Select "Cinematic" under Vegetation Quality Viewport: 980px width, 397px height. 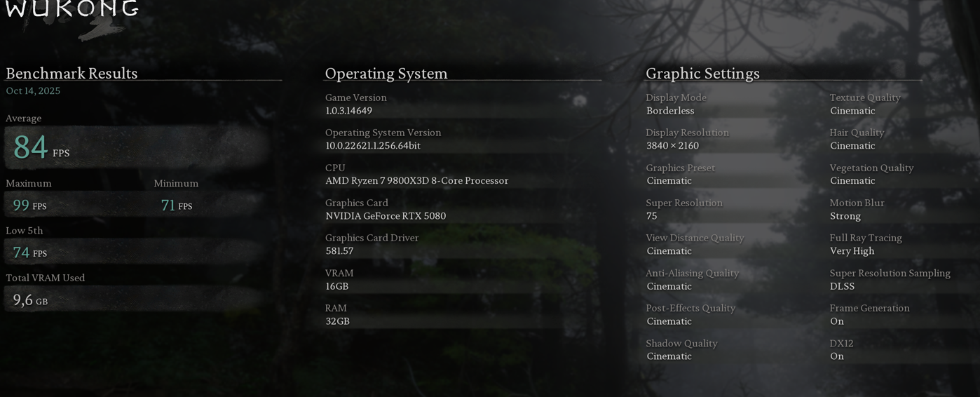(852, 181)
